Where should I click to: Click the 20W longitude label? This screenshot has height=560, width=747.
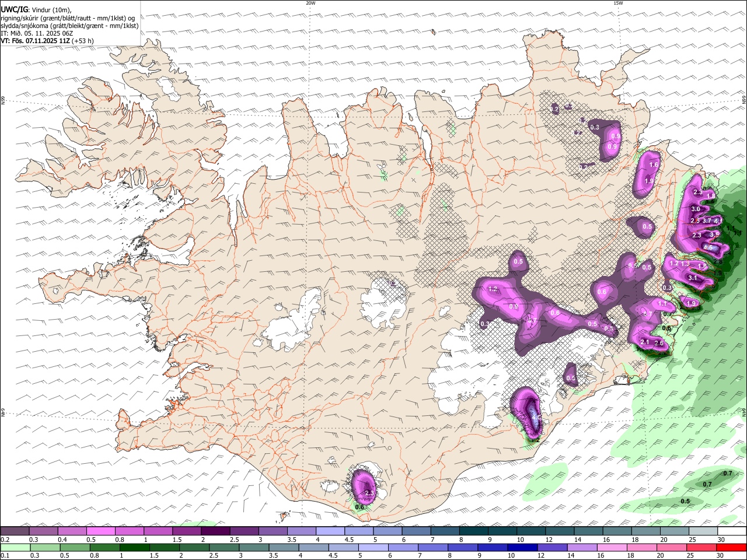[x=310, y=3]
